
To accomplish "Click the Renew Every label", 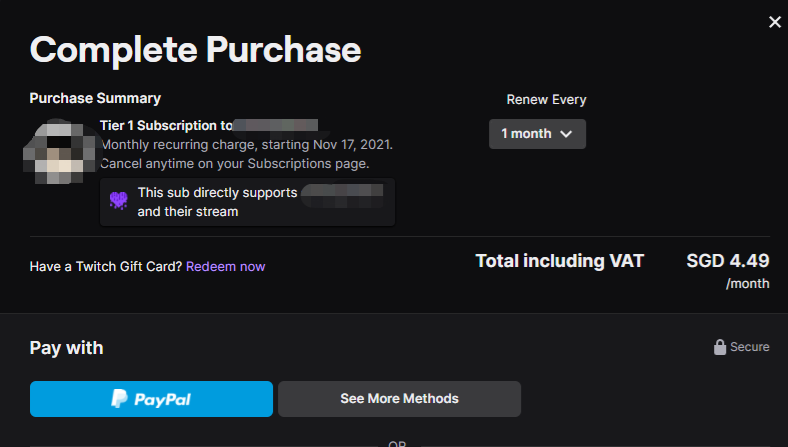I will 546,99.
